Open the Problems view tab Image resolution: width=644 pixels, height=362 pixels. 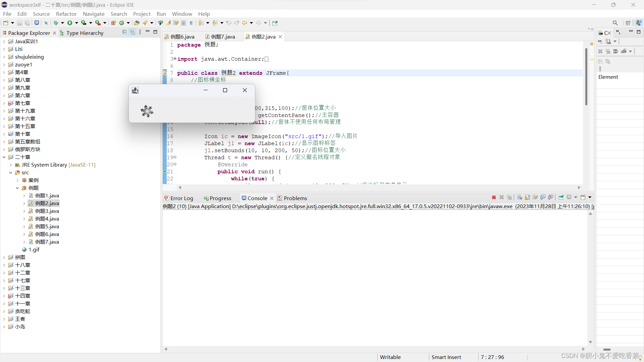[295, 198]
